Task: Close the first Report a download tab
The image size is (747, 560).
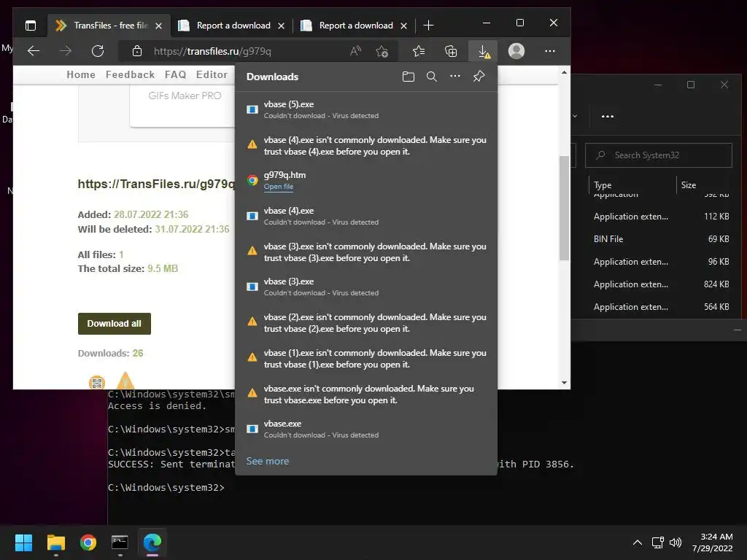Action: [281, 26]
